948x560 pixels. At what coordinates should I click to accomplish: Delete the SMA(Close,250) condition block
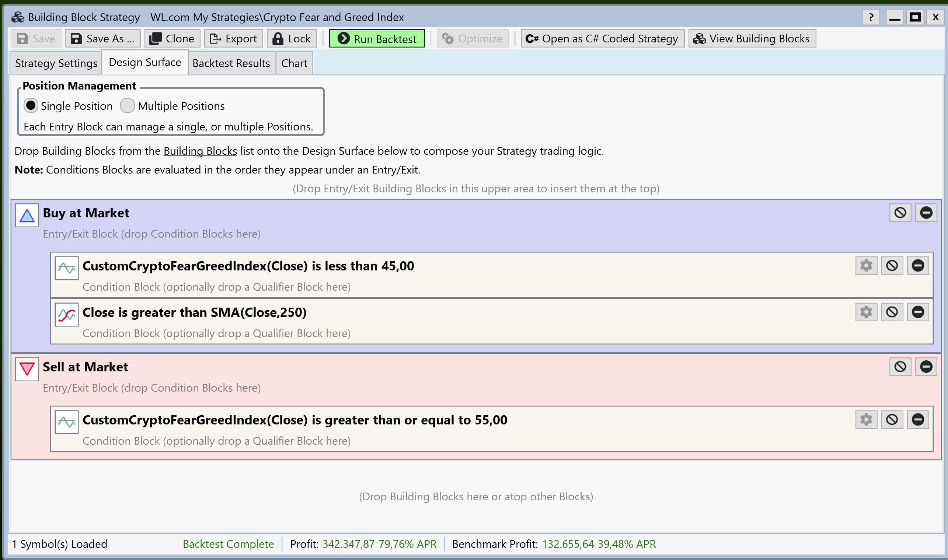click(x=918, y=312)
